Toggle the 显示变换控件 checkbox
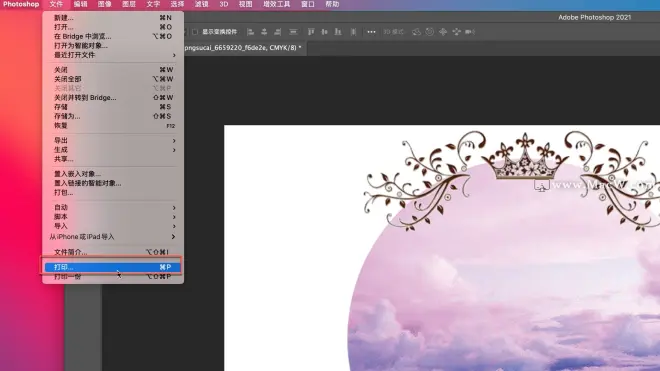The height and width of the screenshot is (371, 660). tap(195, 32)
